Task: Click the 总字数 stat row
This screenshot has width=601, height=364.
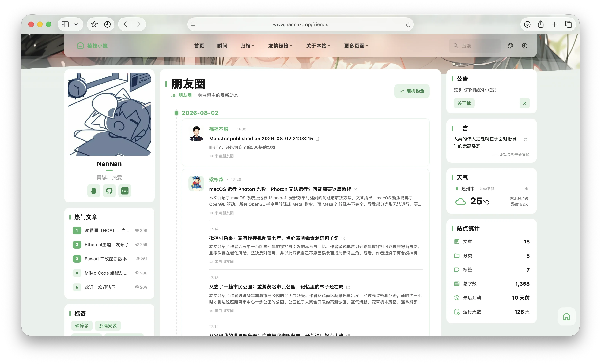Action: point(492,284)
